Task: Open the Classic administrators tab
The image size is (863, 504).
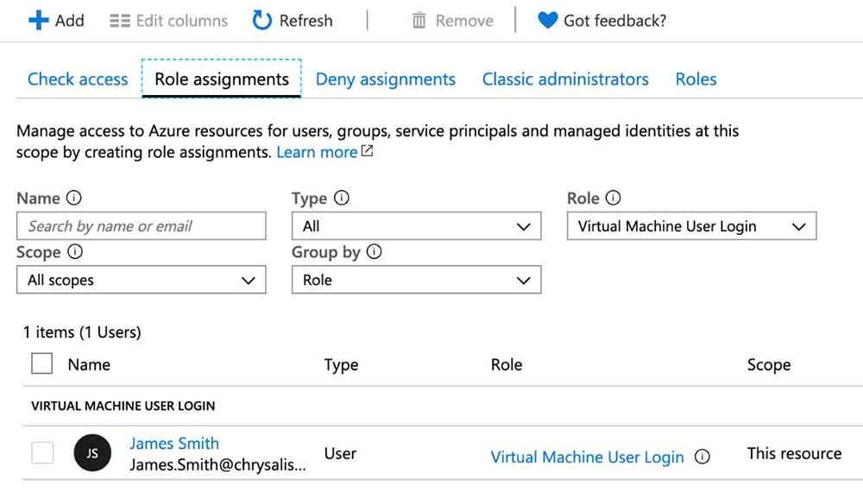Action: (565, 79)
